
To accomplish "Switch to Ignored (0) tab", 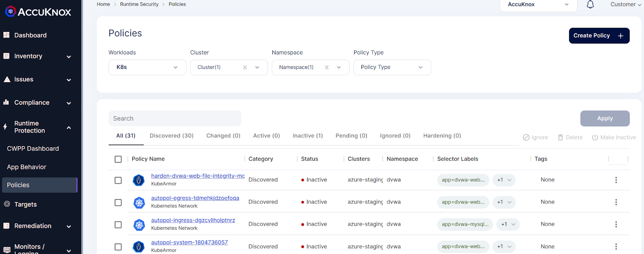I will click(x=395, y=136).
